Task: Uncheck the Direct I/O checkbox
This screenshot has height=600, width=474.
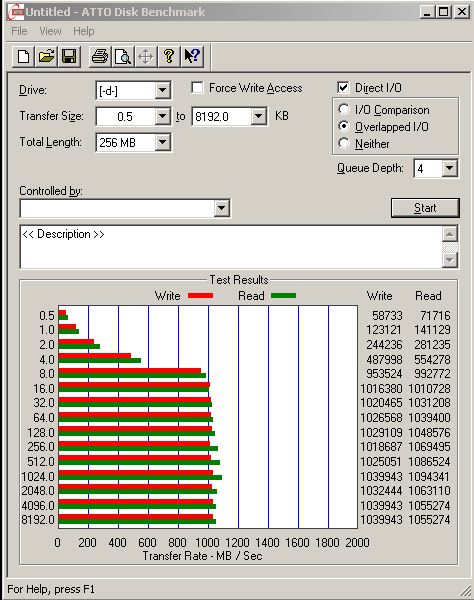Action: (x=343, y=88)
